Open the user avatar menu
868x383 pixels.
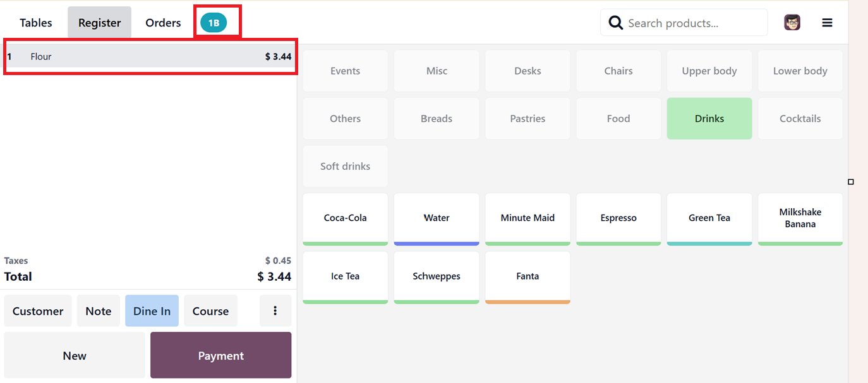pyautogui.click(x=792, y=23)
